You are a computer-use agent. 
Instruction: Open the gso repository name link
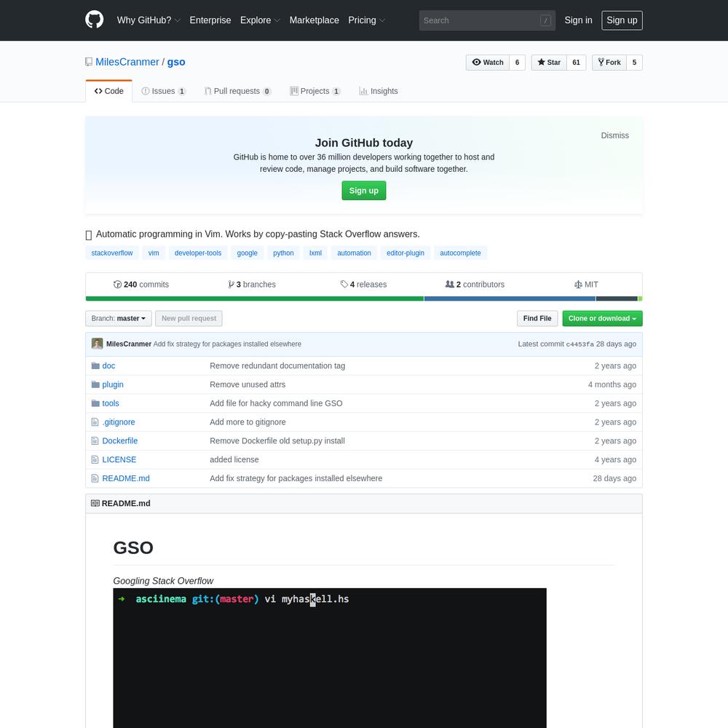176,62
